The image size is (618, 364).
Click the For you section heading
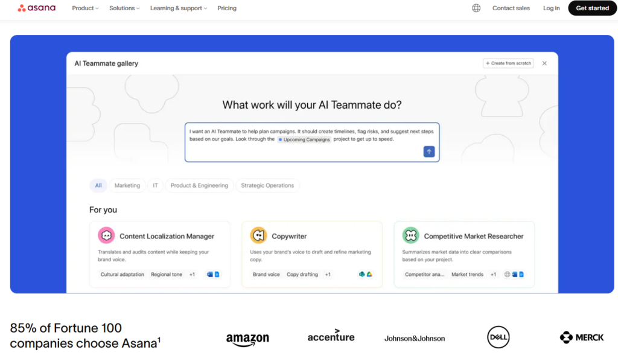pyautogui.click(x=103, y=210)
